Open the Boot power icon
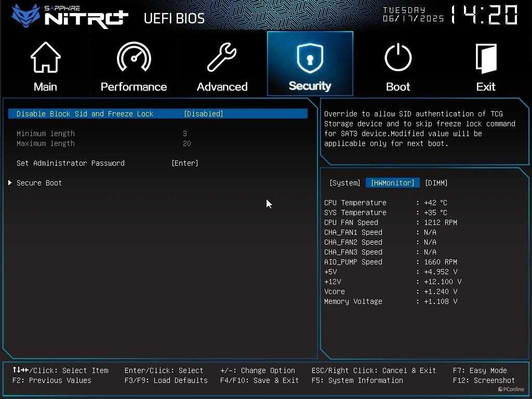The height and width of the screenshot is (399, 532). 398,57
